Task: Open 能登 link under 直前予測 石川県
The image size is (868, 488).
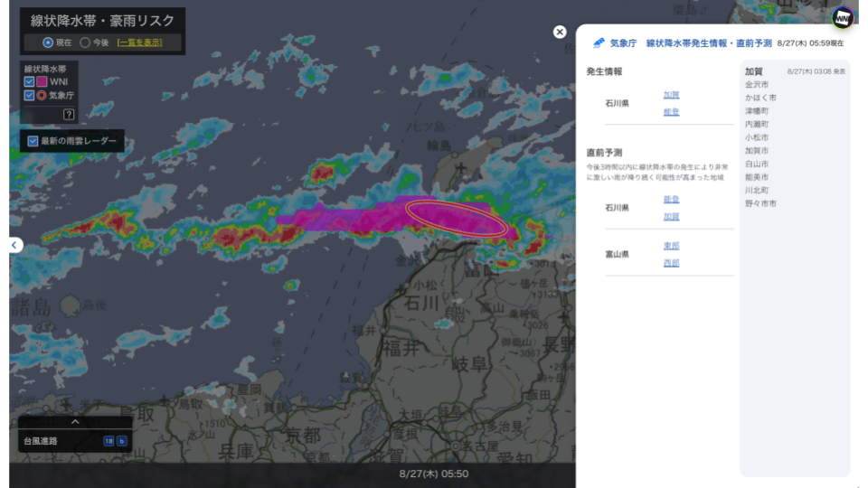Action: [x=671, y=199]
